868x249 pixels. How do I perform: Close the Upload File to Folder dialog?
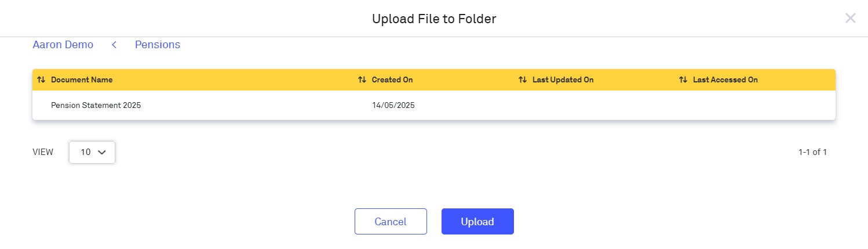pos(850,18)
